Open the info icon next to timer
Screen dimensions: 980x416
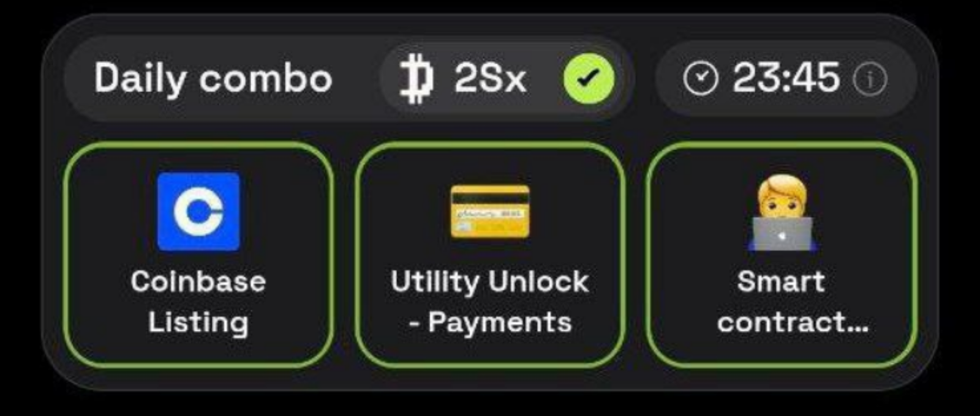[x=870, y=80]
